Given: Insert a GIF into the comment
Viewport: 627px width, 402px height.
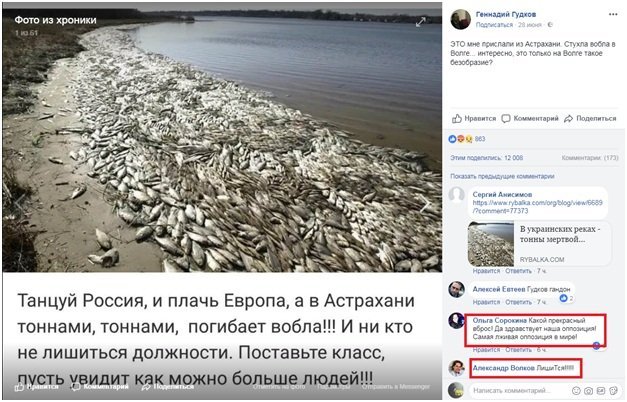Looking at the screenshot, I should pos(601,390).
